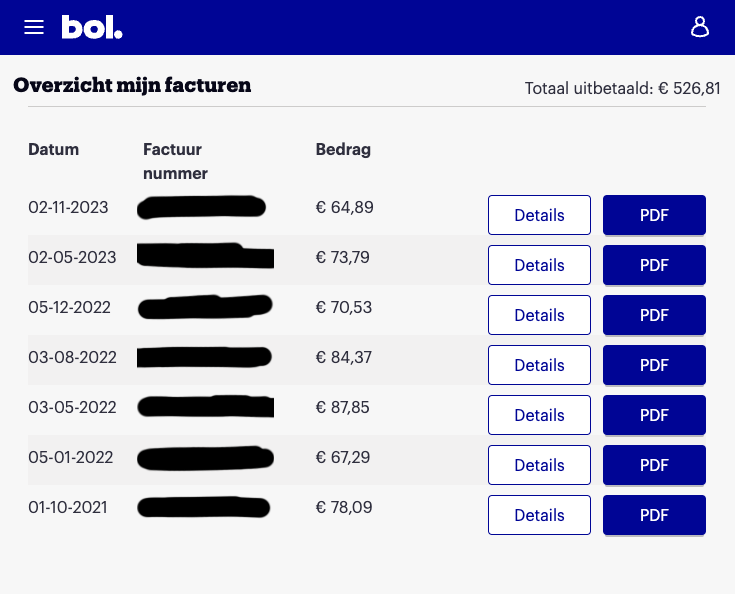Click the bol. logo
735x594 pixels.
tap(92, 27)
